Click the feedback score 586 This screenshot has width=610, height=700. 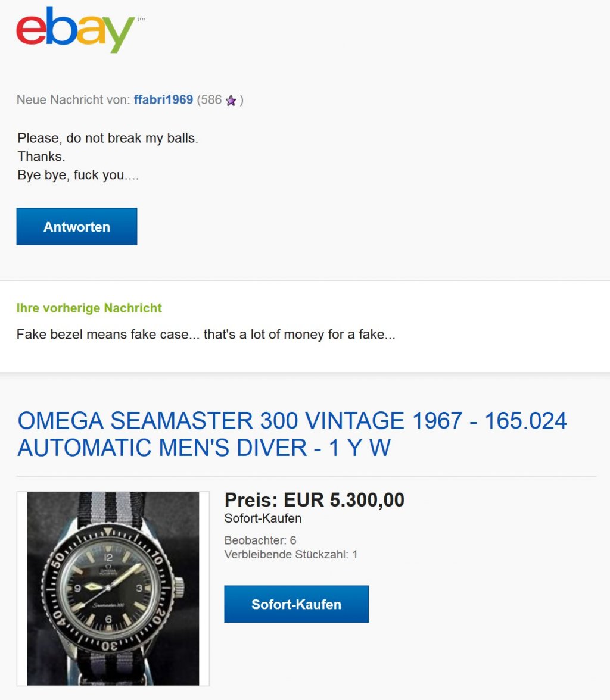click(x=210, y=100)
